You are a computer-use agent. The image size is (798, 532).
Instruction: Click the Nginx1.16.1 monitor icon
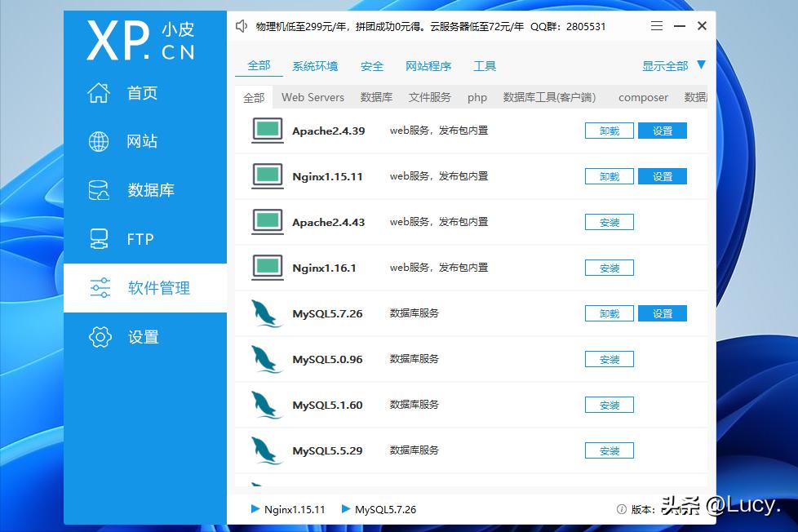[268, 268]
